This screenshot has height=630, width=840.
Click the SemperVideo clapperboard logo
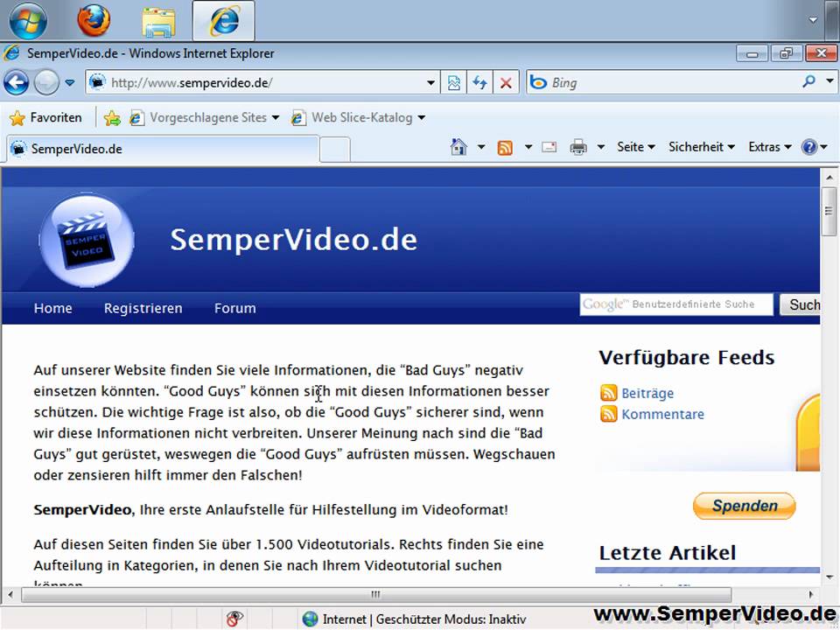[x=87, y=241]
